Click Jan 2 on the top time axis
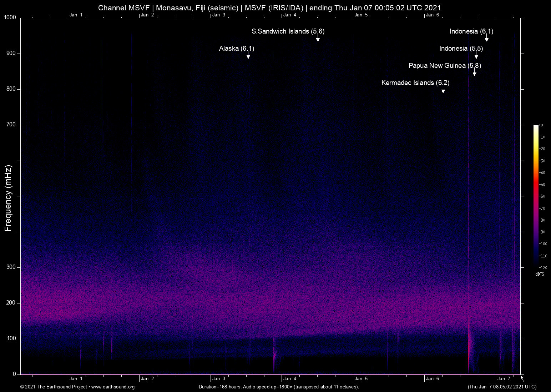 147,15
